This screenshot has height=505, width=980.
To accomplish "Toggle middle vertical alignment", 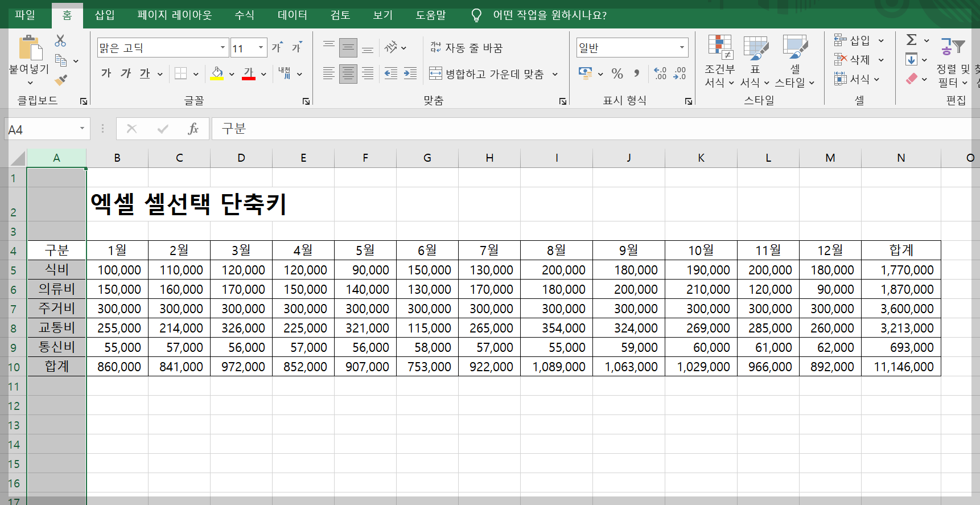I will (x=348, y=47).
